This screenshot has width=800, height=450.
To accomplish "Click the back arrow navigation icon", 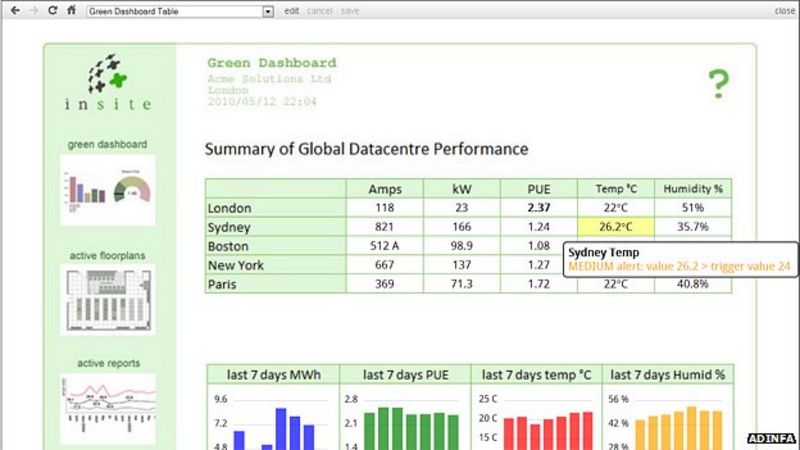I will [x=15, y=11].
